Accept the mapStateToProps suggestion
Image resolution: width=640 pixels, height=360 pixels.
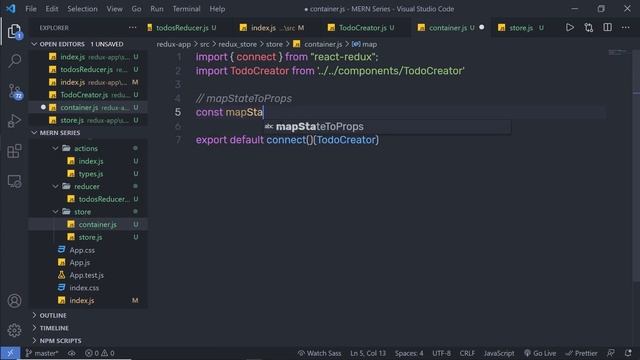tap(387, 127)
